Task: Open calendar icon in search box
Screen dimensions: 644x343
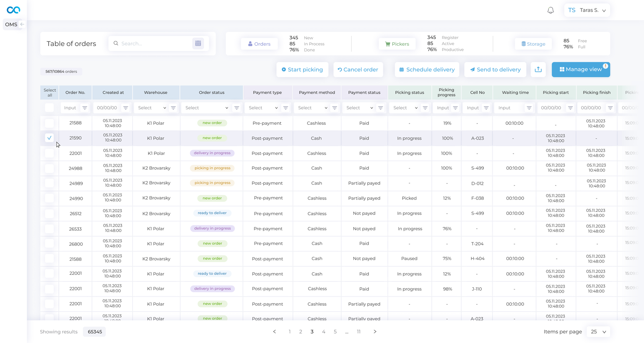Action: 198,44
